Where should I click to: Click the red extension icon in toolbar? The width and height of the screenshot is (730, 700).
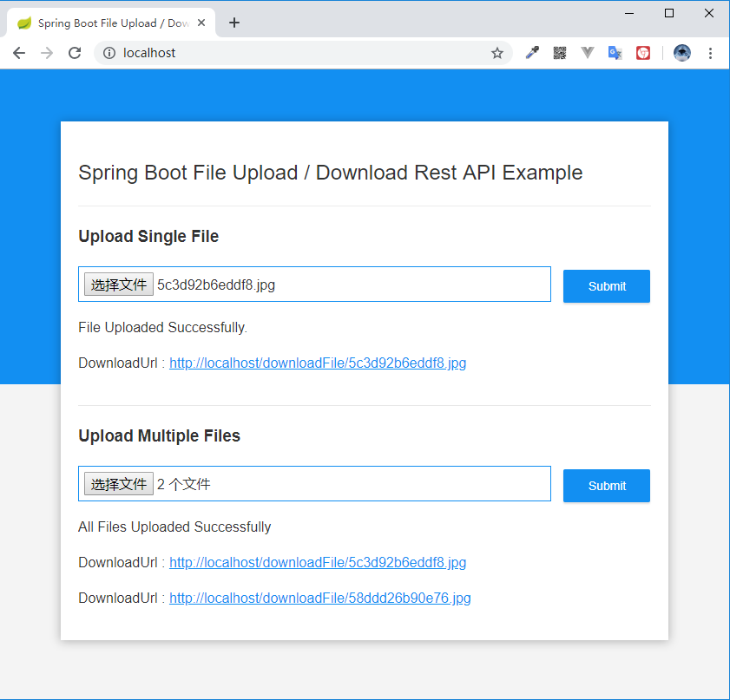[x=643, y=53]
